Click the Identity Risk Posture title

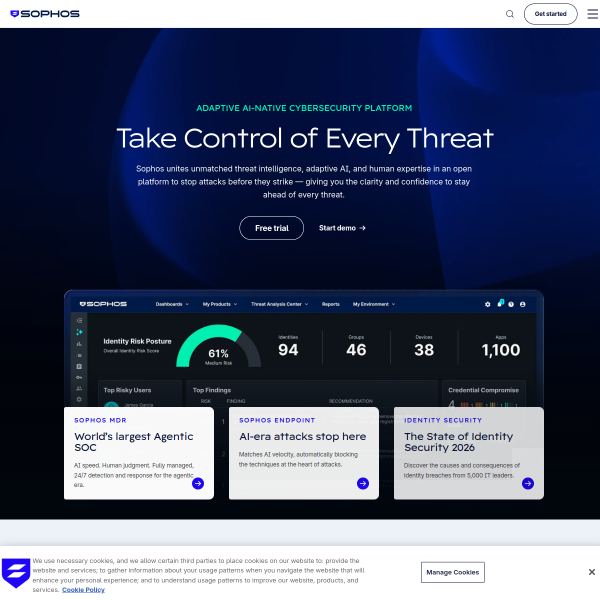137,341
